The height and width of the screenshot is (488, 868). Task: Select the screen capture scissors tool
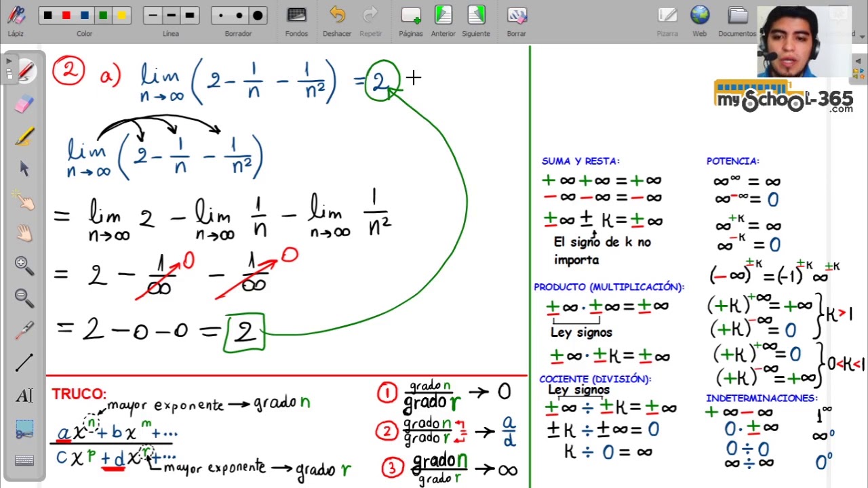click(x=24, y=429)
